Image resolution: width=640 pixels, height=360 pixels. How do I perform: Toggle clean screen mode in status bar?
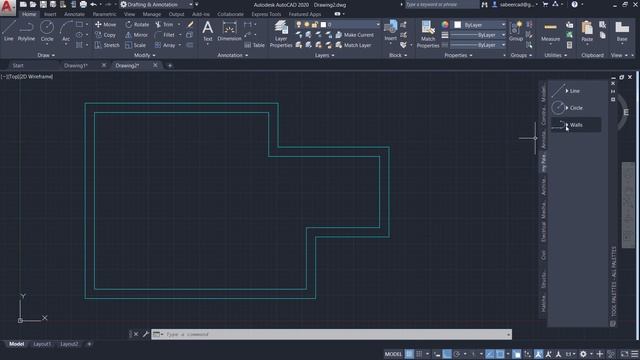pyautogui.click(x=624, y=354)
